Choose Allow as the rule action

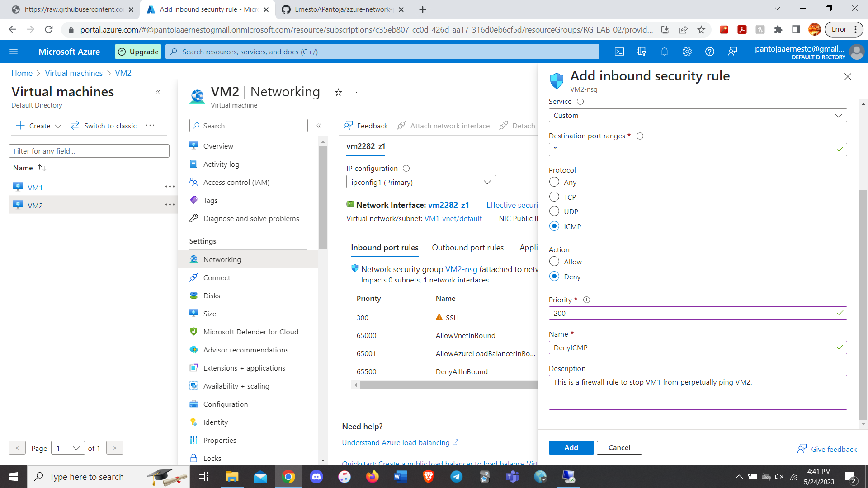(554, 261)
